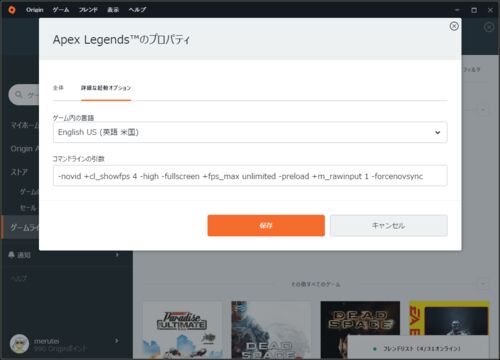Open the ゲーム menu
Viewport: 500px width, 360px height.
pyautogui.click(x=61, y=10)
